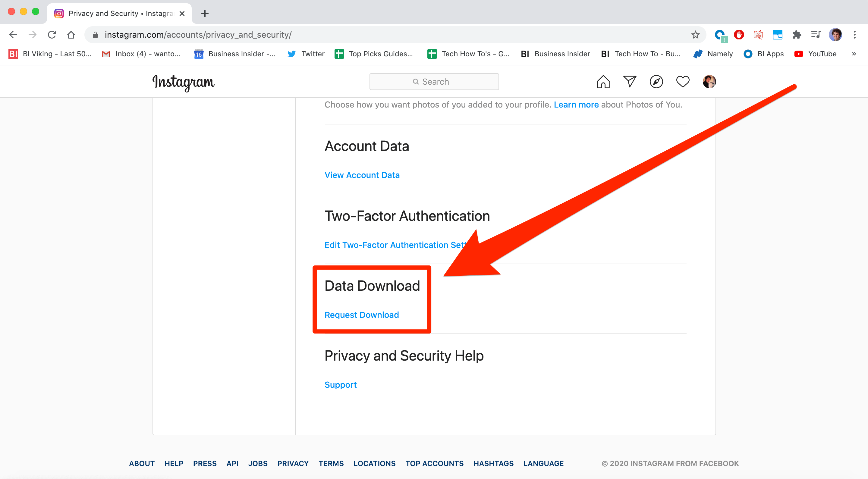Open Explore compass icon
The image size is (868, 479).
pos(656,82)
